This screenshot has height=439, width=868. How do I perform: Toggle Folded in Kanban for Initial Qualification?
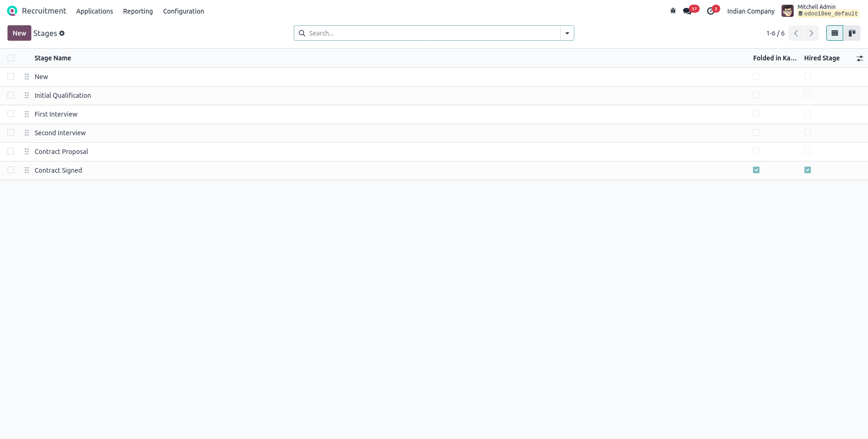pyautogui.click(x=756, y=95)
